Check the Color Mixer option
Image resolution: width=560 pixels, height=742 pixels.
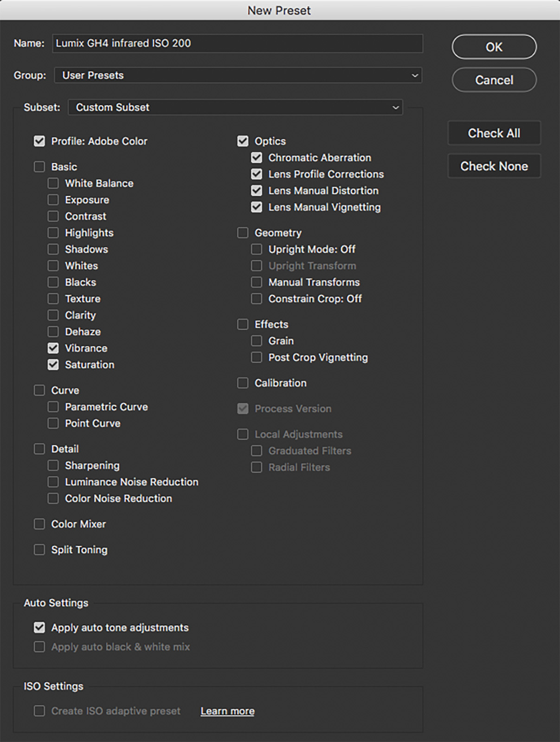39,524
